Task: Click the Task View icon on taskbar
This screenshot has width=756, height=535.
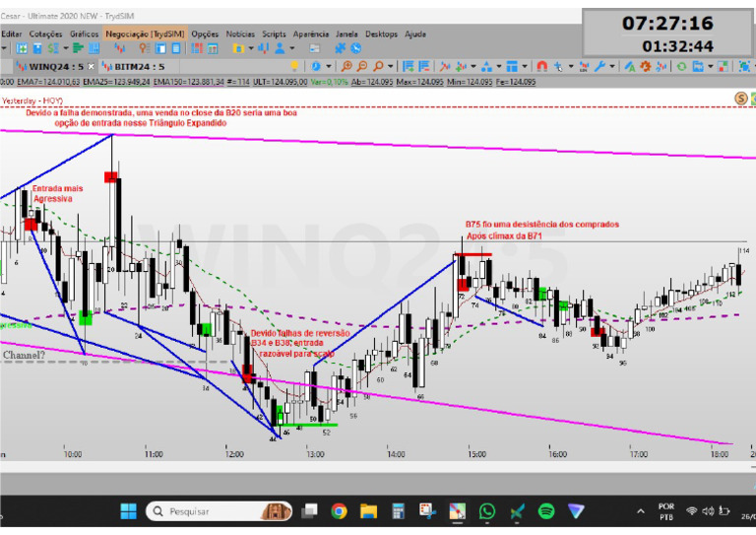Action: 309,511
